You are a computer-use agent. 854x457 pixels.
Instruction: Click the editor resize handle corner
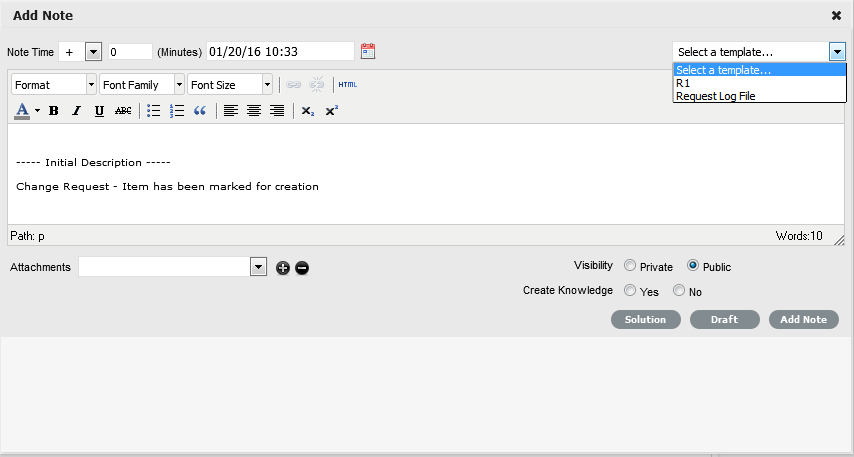click(x=839, y=240)
